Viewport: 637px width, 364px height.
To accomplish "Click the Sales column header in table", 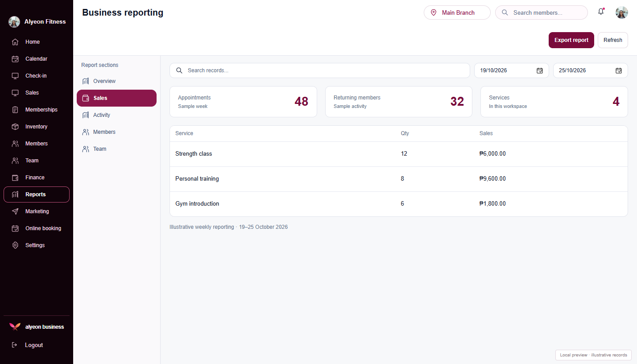I will point(486,133).
